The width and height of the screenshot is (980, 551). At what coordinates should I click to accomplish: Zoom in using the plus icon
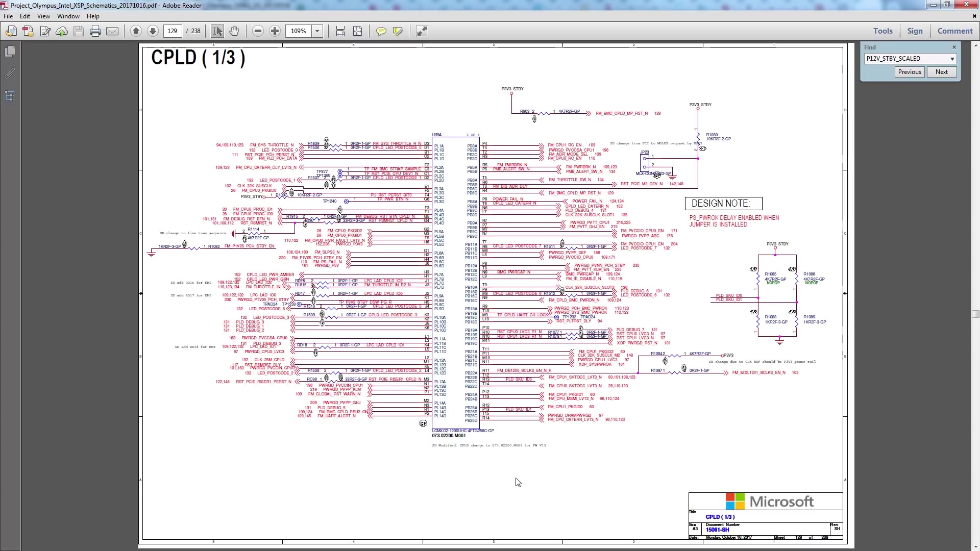click(275, 31)
